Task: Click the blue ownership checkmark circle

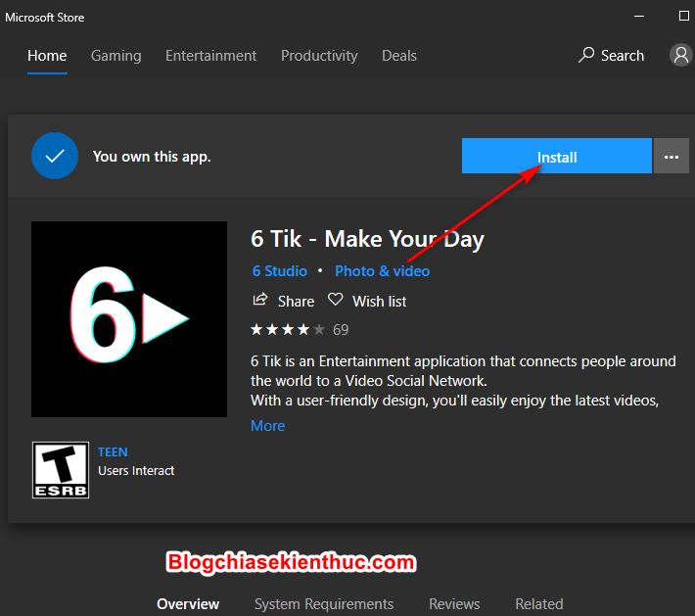Action: (x=55, y=156)
